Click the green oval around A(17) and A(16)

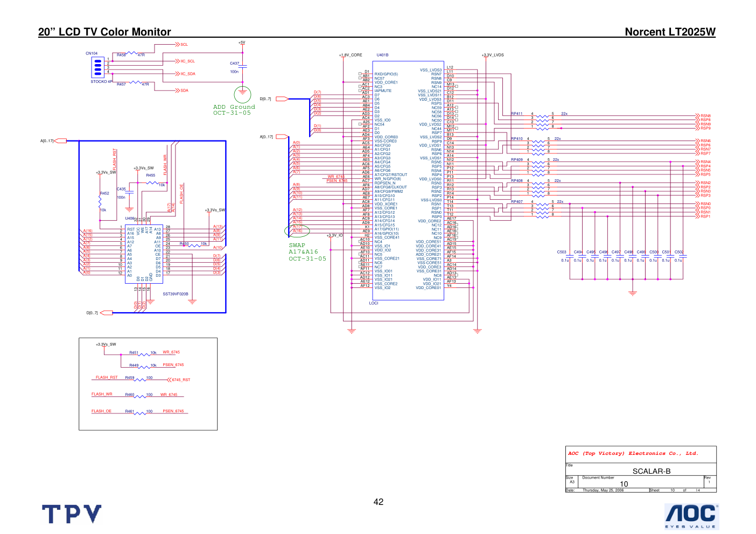pos(297,231)
